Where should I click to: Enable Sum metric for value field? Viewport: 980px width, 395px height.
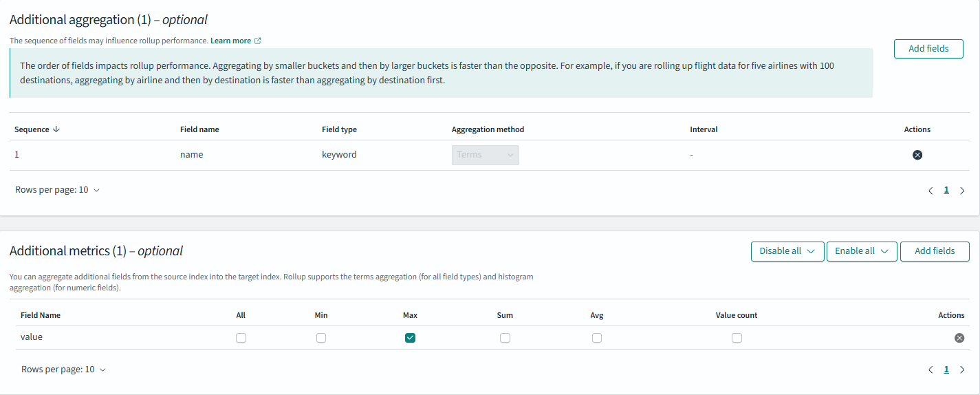(x=505, y=338)
